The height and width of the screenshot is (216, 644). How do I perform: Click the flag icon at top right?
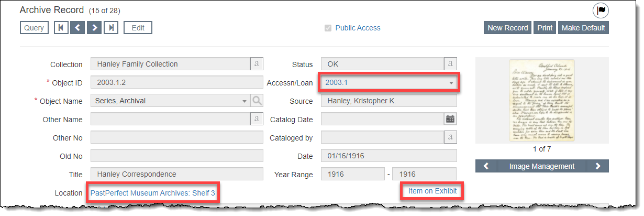601,10
